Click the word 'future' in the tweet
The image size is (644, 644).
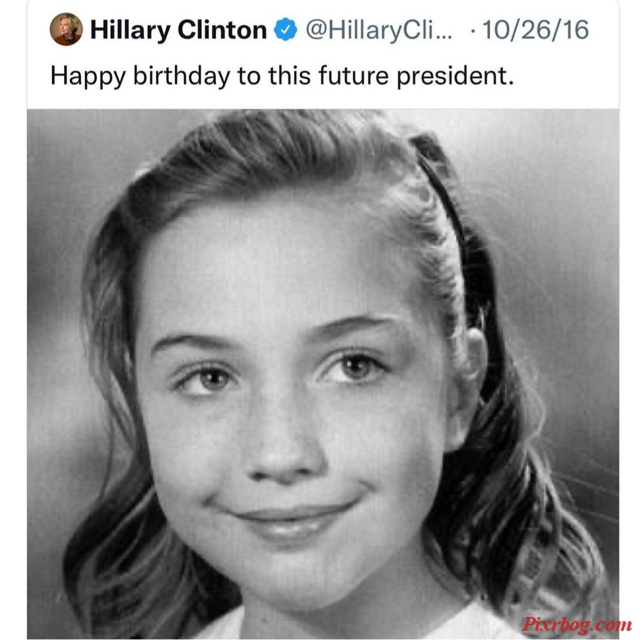pyautogui.click(x=353, y=76)
